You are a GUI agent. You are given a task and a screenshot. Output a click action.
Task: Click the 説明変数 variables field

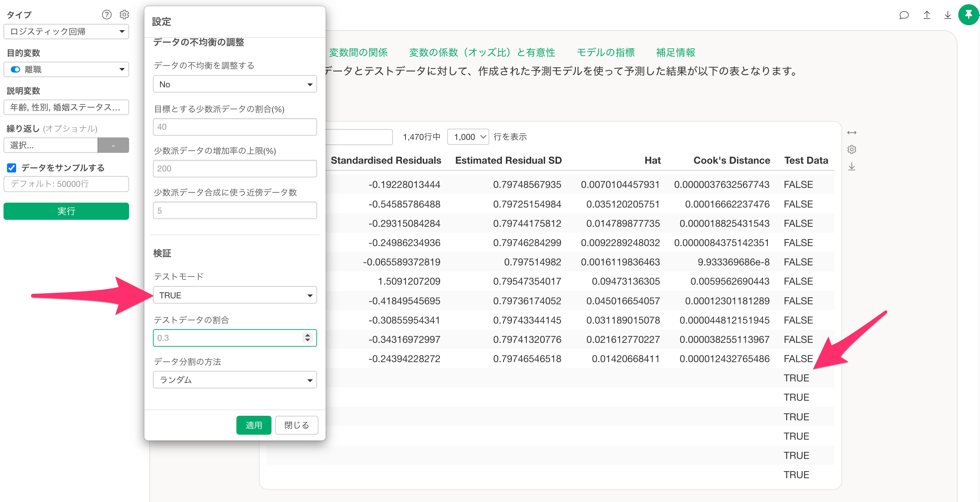point(66,107)
